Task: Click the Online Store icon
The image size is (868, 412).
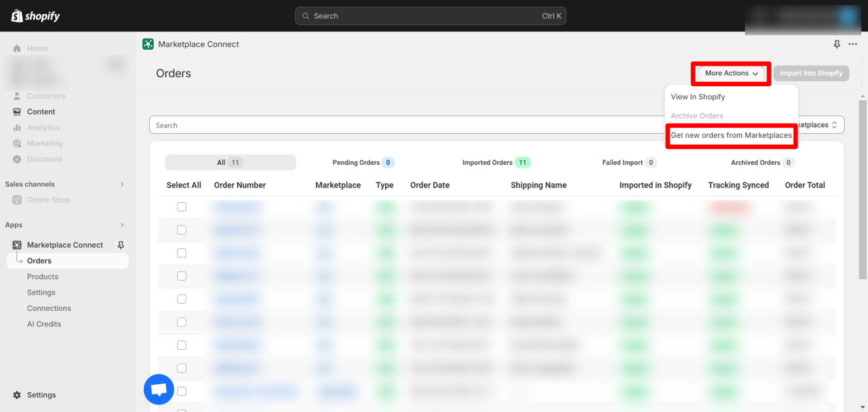Action: (17, 200)
